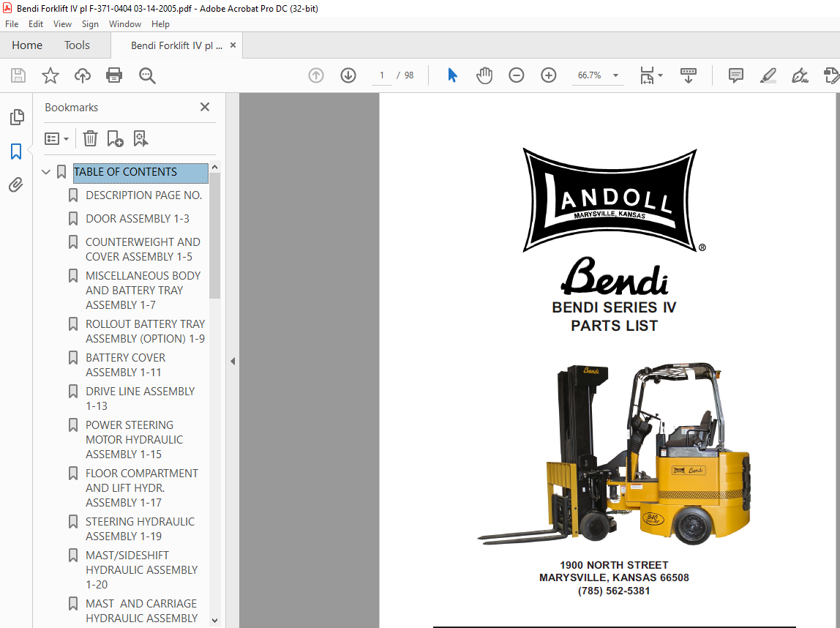Go to previous page arrow
Viewport: 840px width, 628px height.
pyautogui.click(x=316, y=75)
